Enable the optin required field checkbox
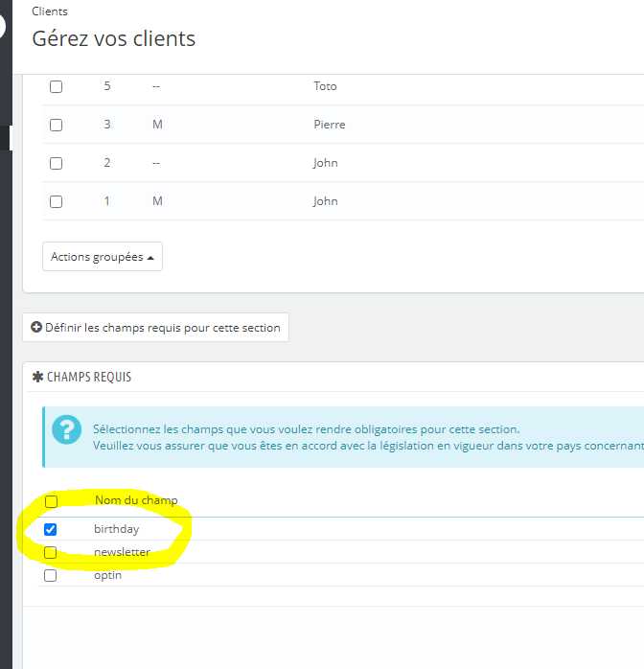The image size is (644, 669). pos(51,576)
